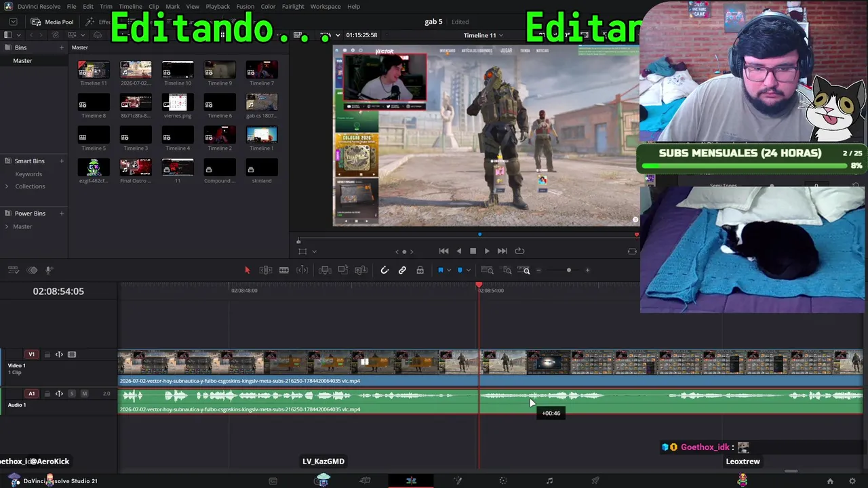This screenshot has width=868, height=488.
Task: Go to last frame in viewer
Action: 502,251
